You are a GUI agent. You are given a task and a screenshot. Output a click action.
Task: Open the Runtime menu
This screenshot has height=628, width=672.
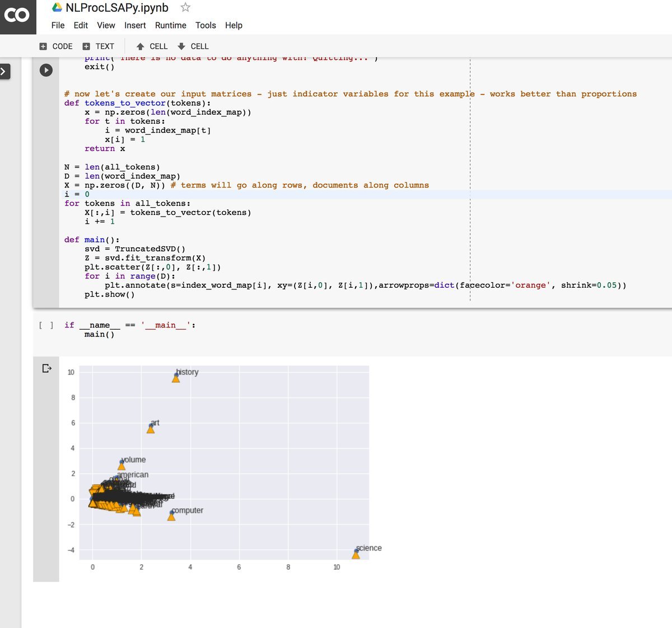coord(171,25)
